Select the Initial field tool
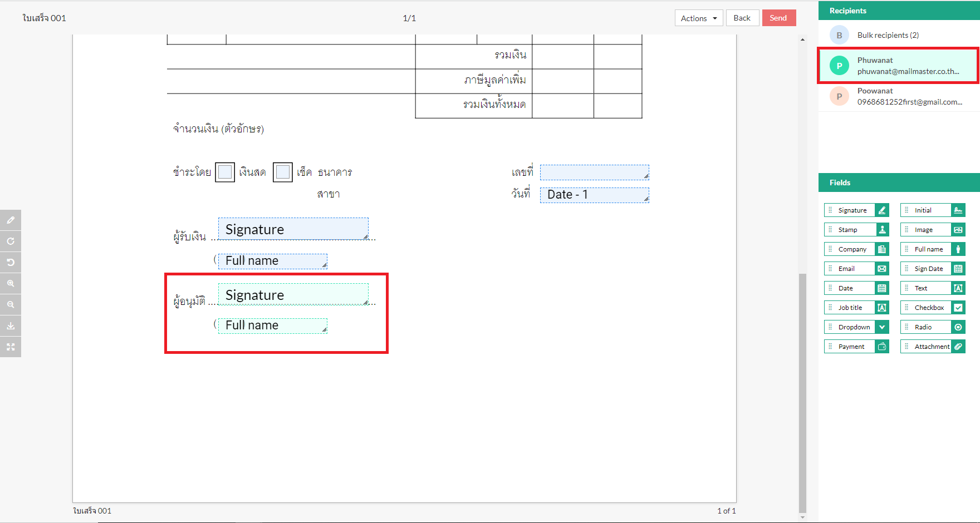The width and height of the screenshot is (980, 523). 933,210
